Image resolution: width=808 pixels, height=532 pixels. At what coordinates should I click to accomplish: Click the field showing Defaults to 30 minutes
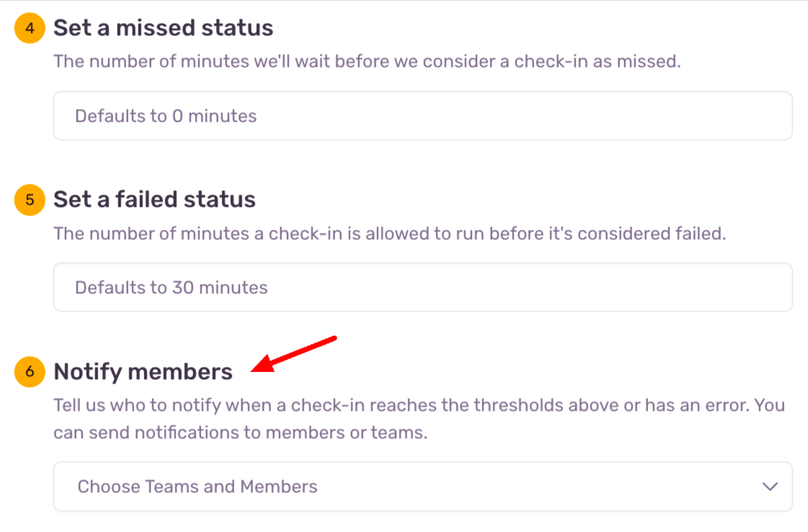[423, 287]
